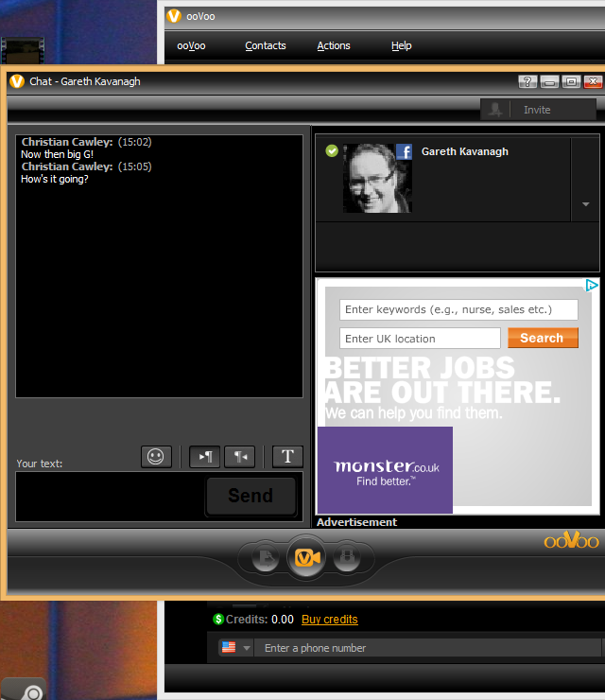Click the Facebook badge on Gareth's avatar

tap(405, 151)
